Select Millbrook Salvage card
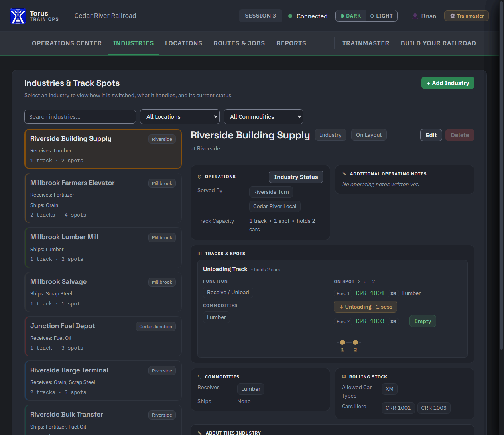Viewport: 504px width, 435px height. [x=103, y=292]
